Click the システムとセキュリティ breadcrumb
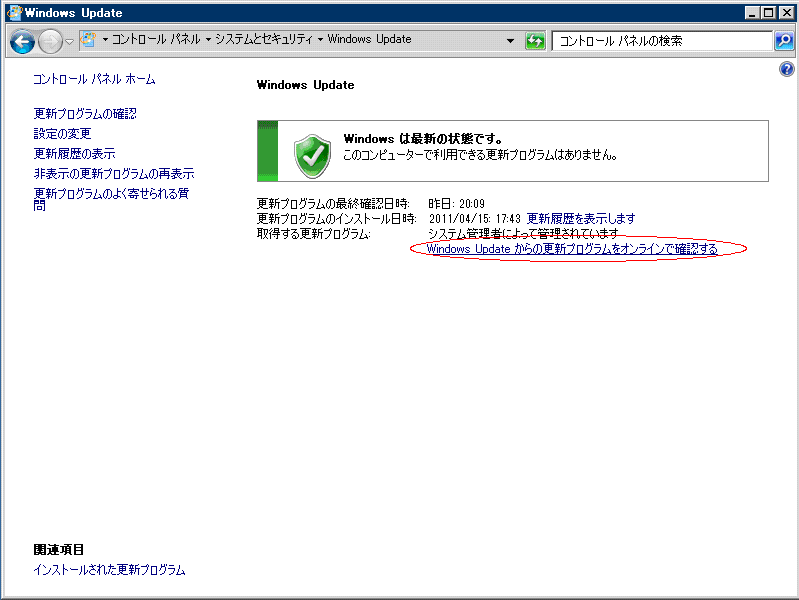Image resolution: width=799 pixels, height=600 pixels. pyautogui.click(x=264, y=39)
